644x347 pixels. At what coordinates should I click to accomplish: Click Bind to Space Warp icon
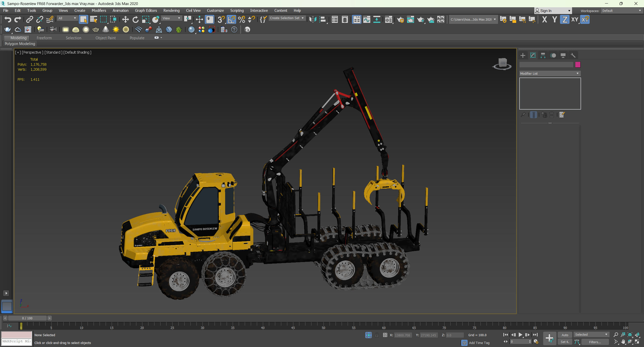pos(50,19)
